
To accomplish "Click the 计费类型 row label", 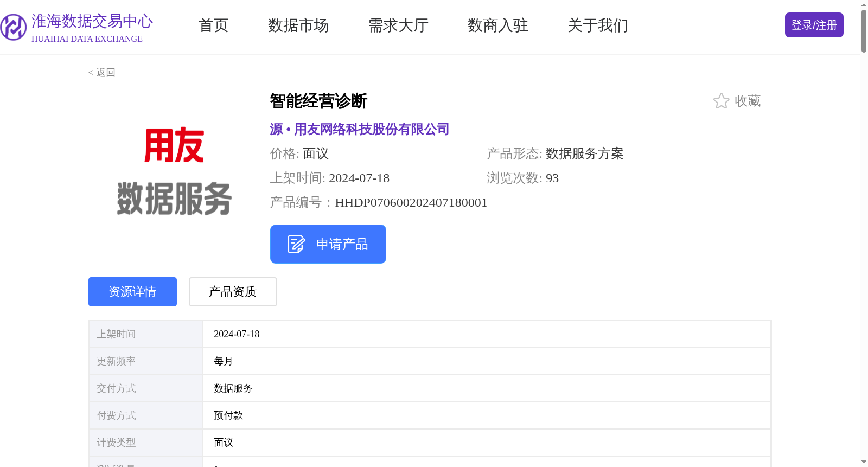I will [117, 443].
